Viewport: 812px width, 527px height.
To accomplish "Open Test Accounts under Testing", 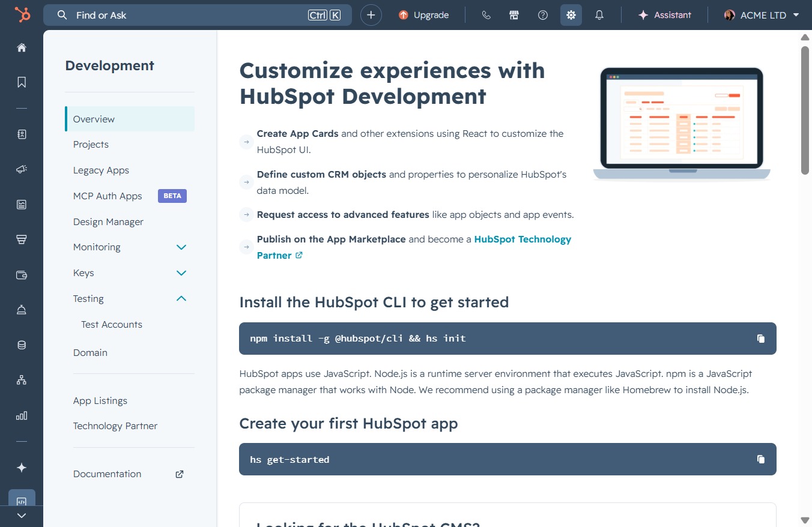I will coord(112,325).
